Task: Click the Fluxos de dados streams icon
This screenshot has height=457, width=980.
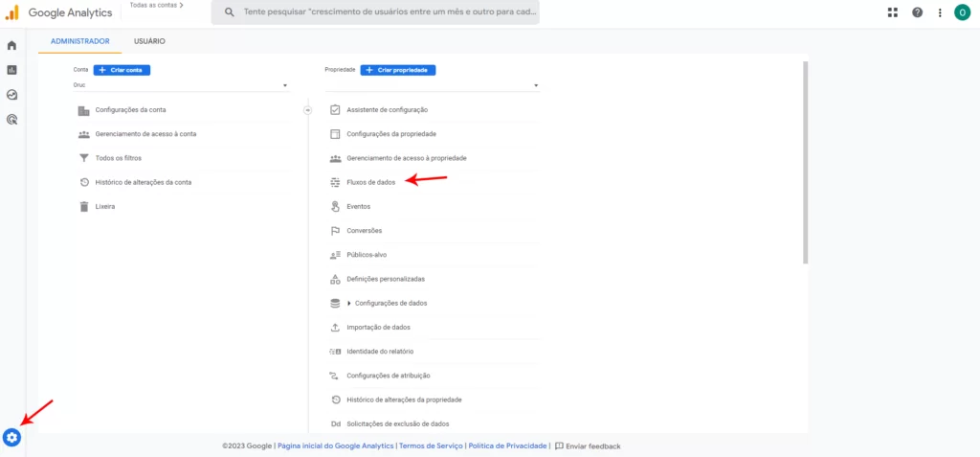Action: [335, 183]
